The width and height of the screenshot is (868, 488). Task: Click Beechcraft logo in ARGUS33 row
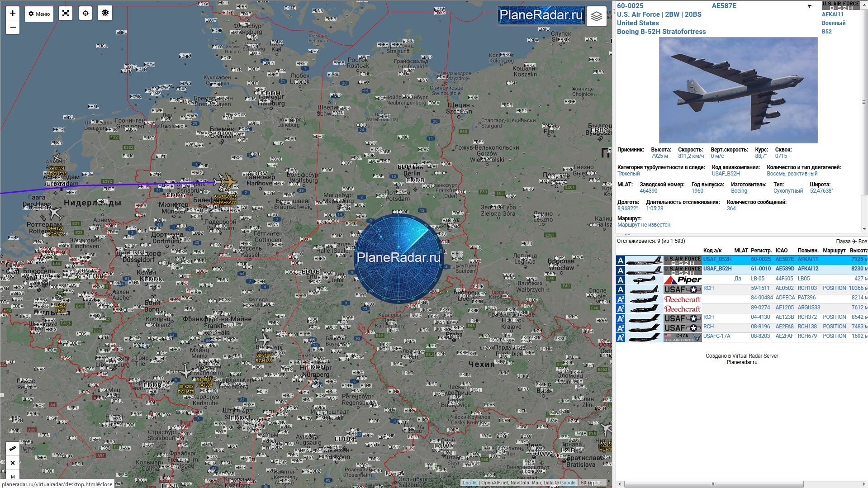point(683,308)
